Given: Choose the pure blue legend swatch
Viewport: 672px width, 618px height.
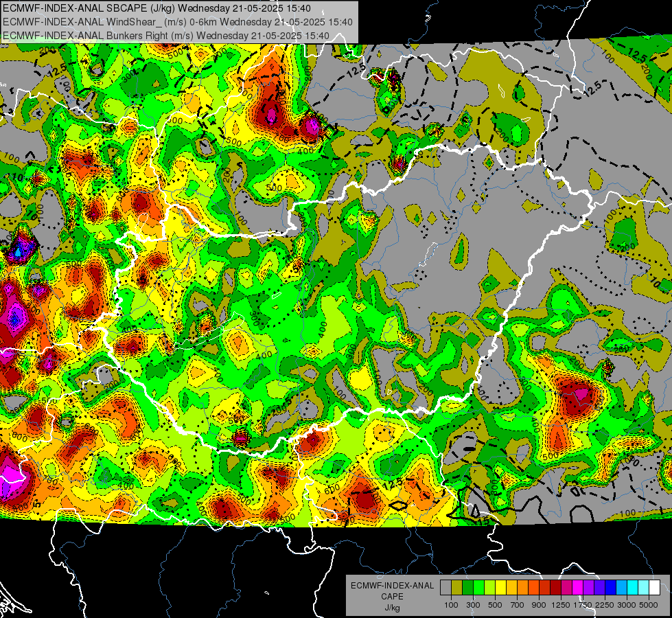Looking at the screenshot, I should pyautogui.click(x=611, y=588).
